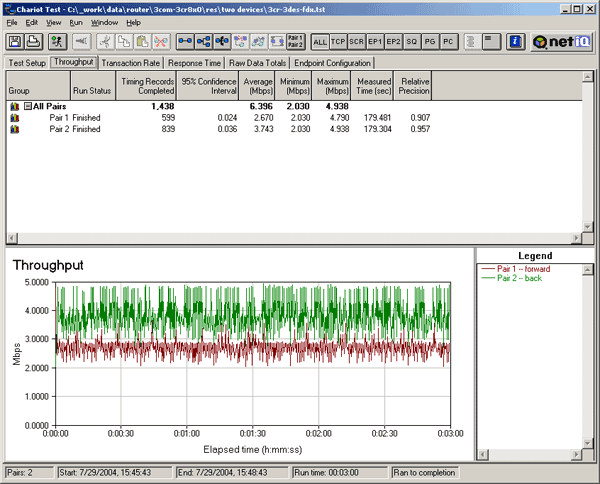Viewport: 600px width, 484px height.
Task: Click the Pair 1 / Pair 2 toolbar button
Action: coord(295,41)
